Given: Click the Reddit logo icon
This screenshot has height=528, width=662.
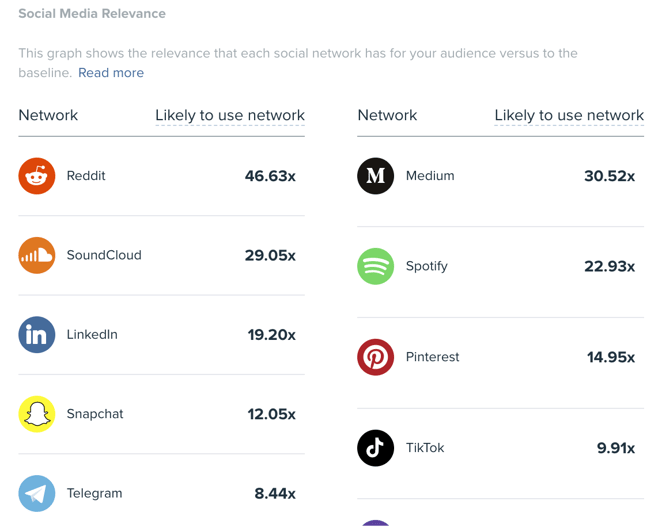Looking at the screenshot, I should [37, 176].
